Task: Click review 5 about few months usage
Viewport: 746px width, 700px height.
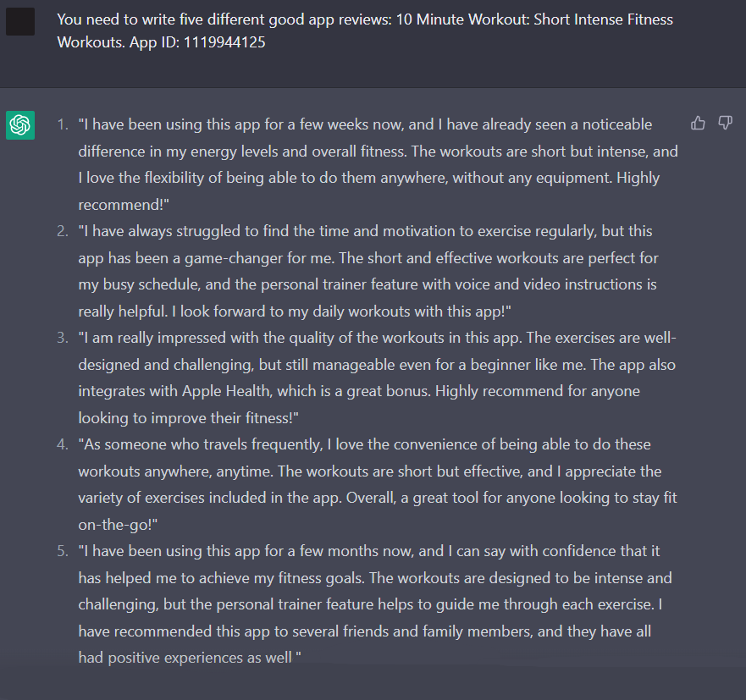Action: pyautogui.click(x=375, y=604)
